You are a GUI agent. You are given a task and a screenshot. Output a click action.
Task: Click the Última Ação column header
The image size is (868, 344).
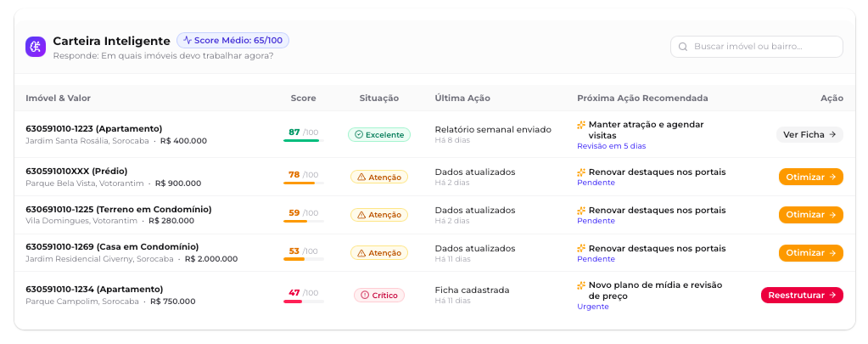[462, 98]
